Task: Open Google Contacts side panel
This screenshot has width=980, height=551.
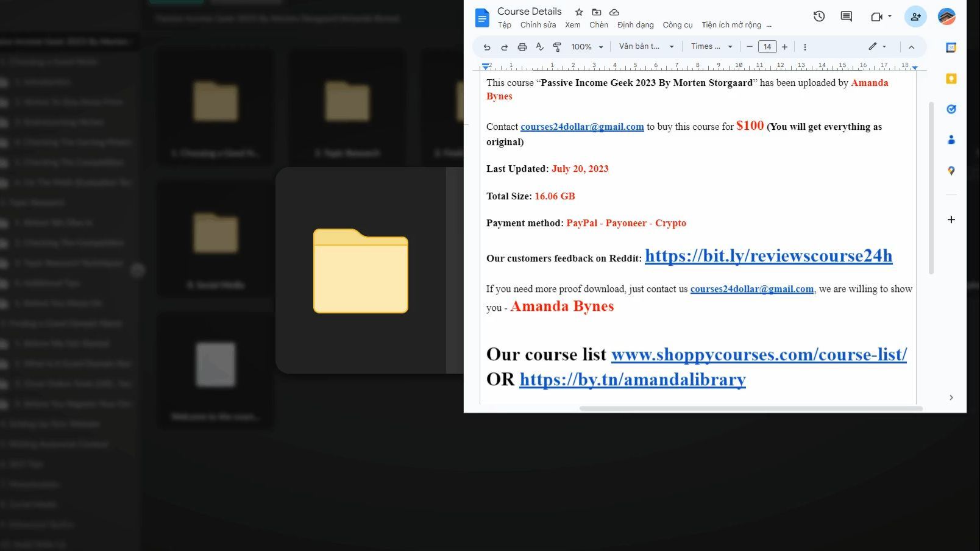Action: pyautogui.click(x=951, y=140)
